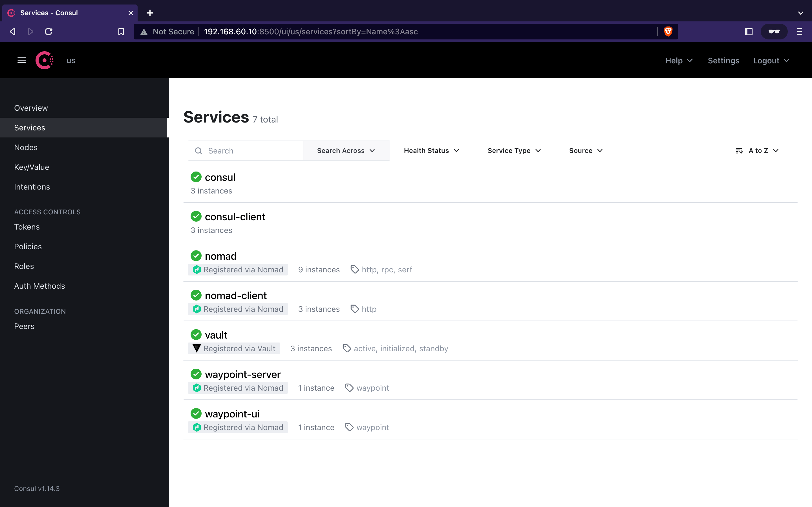Click the Nomad registration icon for nomad service

tap(197, 269)
